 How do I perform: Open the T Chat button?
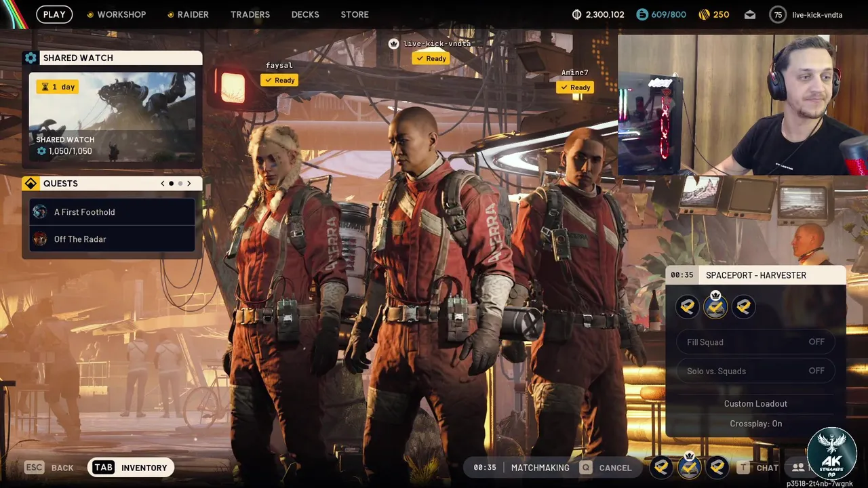pyautogui.click(x=758, y=468)
